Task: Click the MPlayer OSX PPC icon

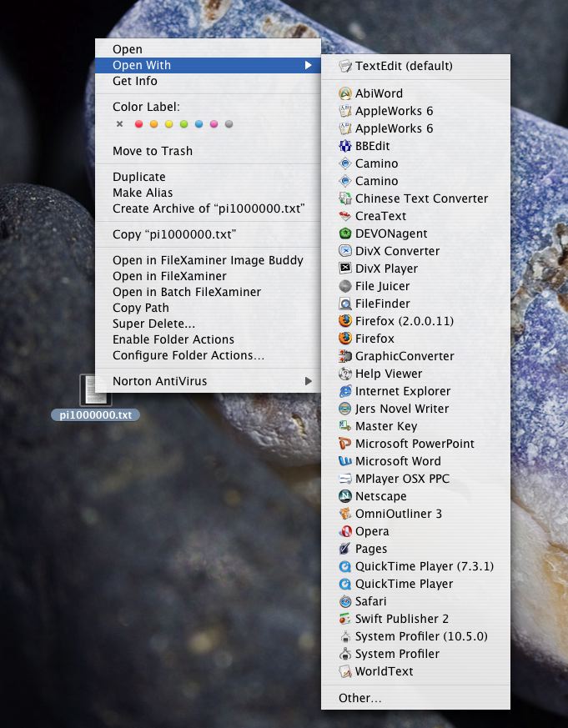Action: [x=345, y=479]
